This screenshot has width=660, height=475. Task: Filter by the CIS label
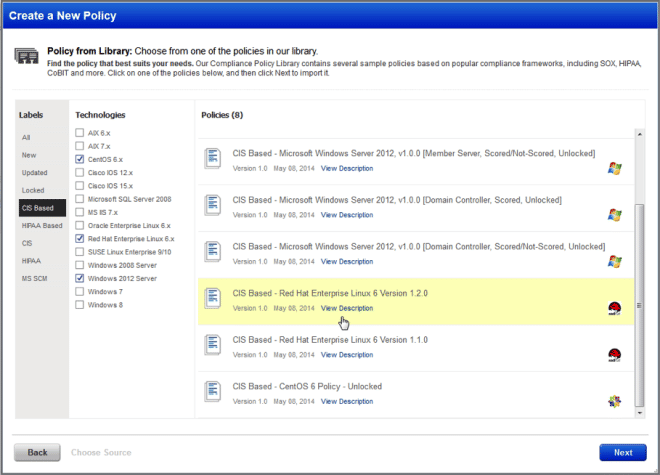coord(27,243)
